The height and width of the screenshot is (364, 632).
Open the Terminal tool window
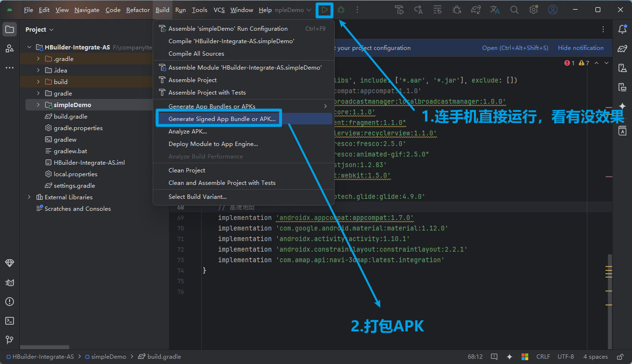(10, 321)
